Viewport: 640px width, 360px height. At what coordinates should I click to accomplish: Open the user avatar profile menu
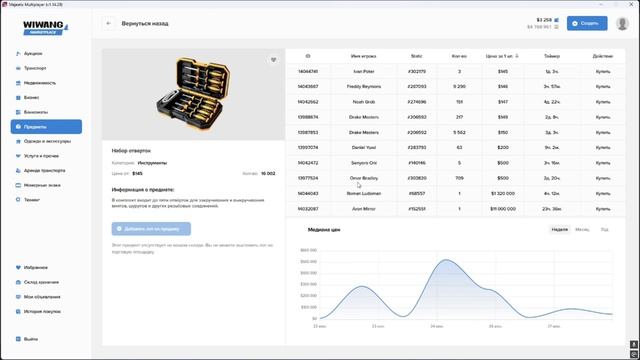pyautogui.click(x=622, y=23)
